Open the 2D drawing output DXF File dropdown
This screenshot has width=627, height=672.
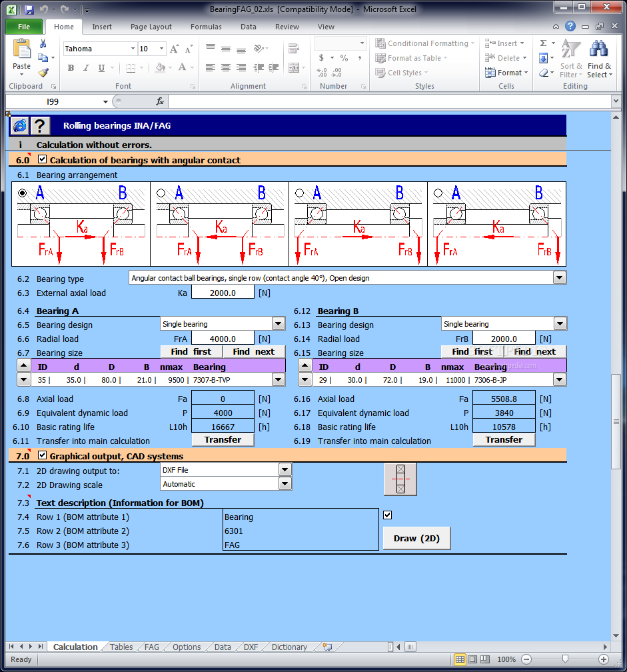tap(285, 470)
